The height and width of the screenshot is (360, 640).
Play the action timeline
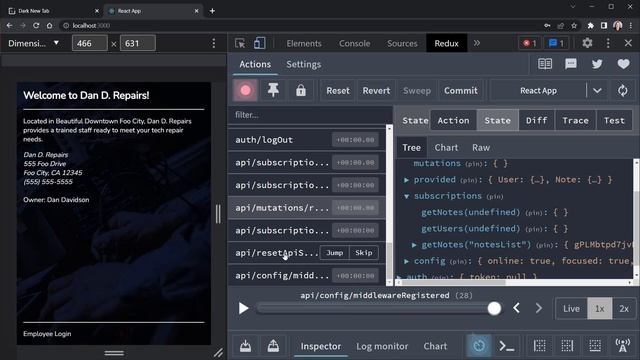coord(243,308)
